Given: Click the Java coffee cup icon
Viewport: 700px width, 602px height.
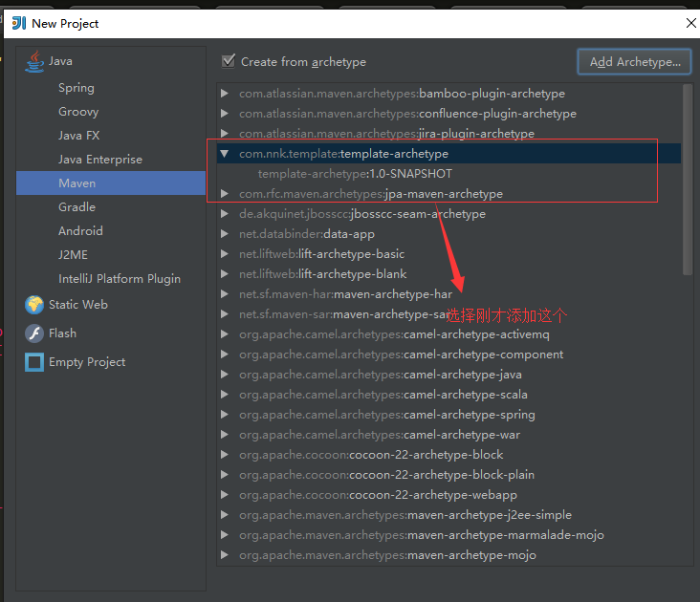Looking at the screenshot, I should (x=34, y=61).
